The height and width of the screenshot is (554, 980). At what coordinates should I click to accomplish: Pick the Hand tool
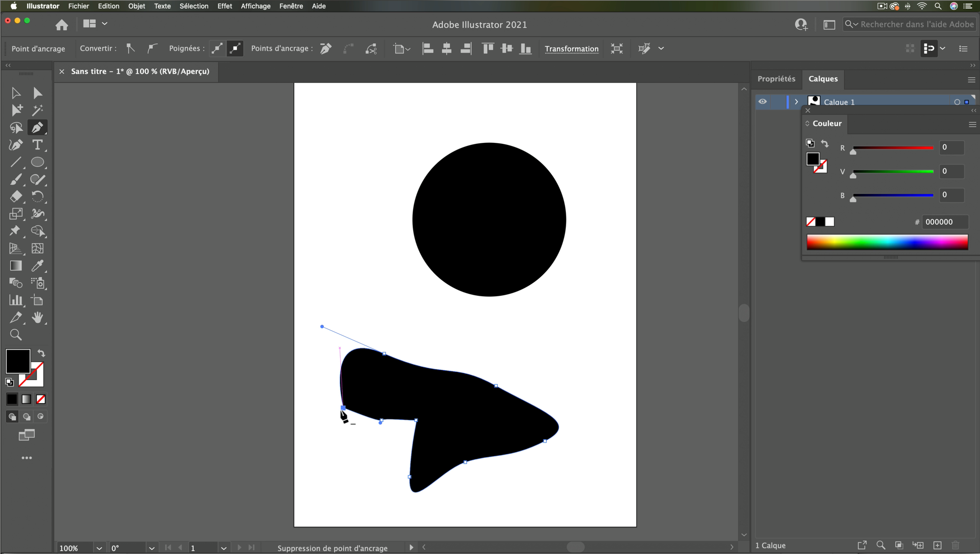[x=38, y=318]
